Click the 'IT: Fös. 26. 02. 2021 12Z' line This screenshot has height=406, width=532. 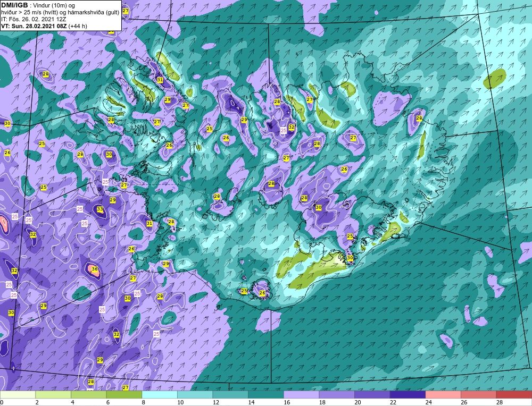coord(34,19)
